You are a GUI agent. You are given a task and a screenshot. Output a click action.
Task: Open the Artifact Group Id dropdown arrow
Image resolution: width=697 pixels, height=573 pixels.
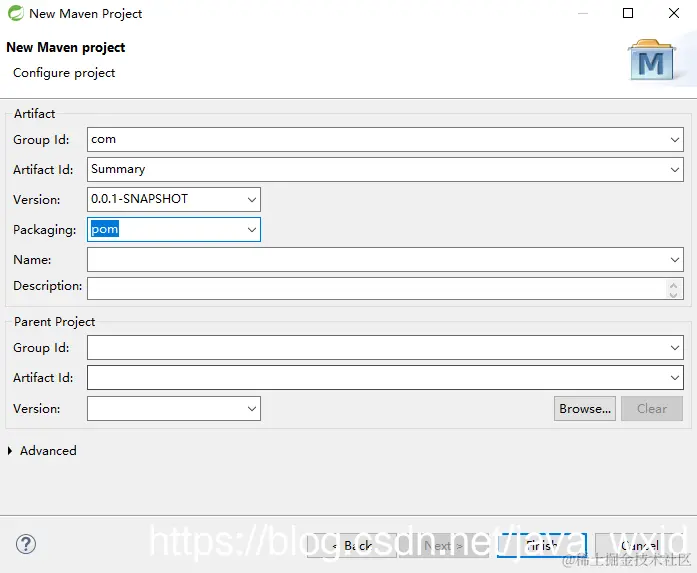[x=674, y=140]
